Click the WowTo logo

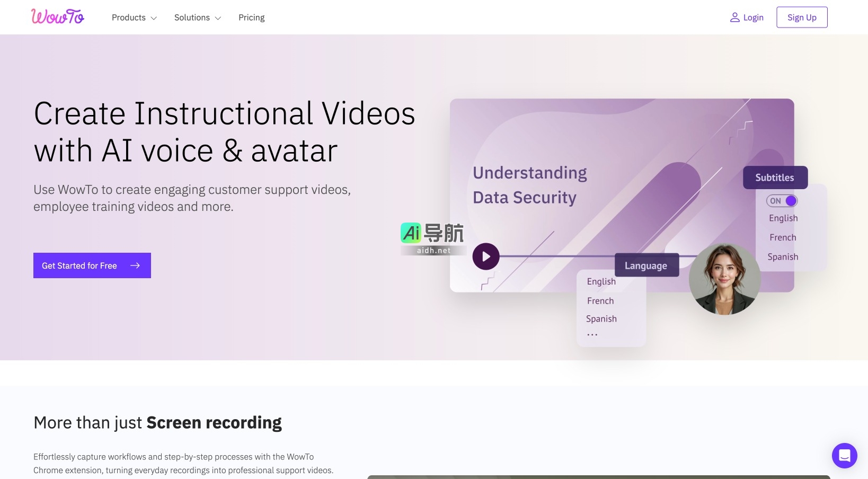coord(57,17)
